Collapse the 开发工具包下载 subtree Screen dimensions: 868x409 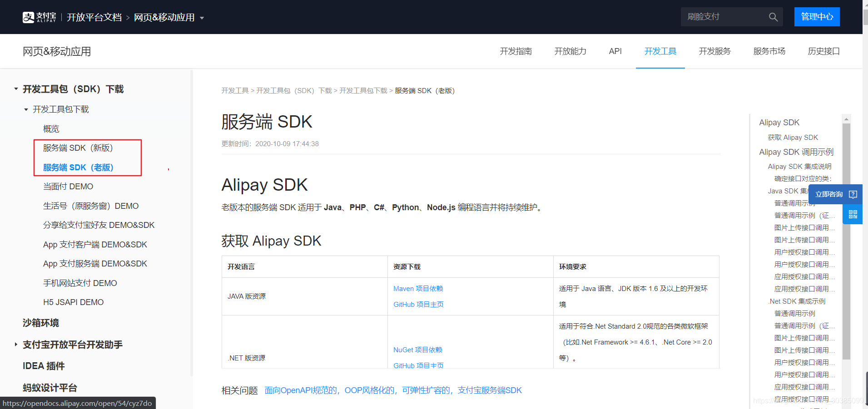[x=26, y=109]
